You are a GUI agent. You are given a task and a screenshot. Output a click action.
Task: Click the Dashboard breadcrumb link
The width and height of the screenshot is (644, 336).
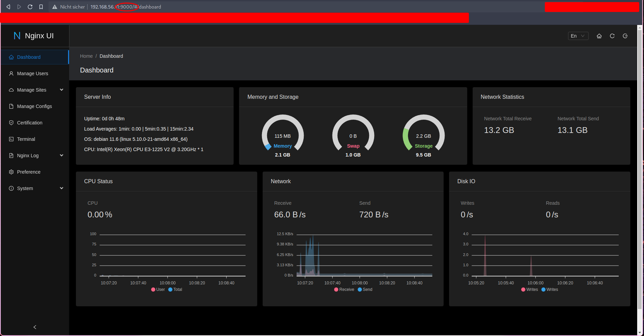pos(111,56)
